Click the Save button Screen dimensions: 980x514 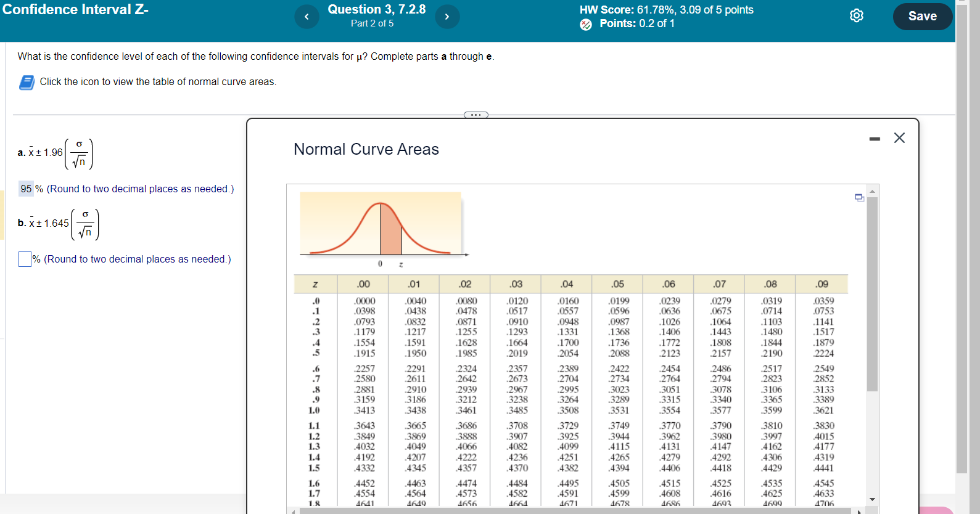click(922, 16)
